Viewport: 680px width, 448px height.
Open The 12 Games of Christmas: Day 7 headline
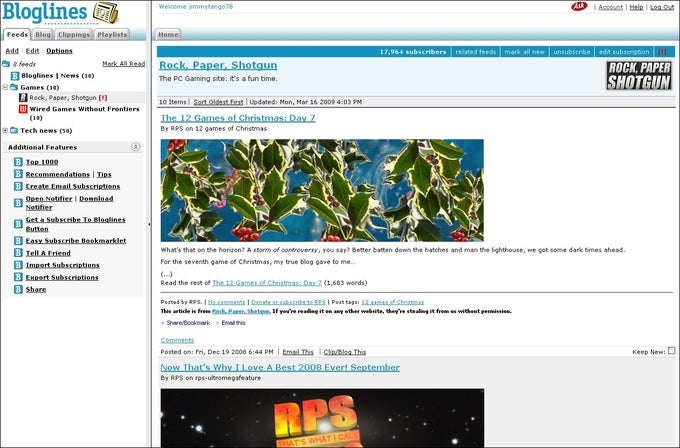pyautogui.click(x=238, y=118)
